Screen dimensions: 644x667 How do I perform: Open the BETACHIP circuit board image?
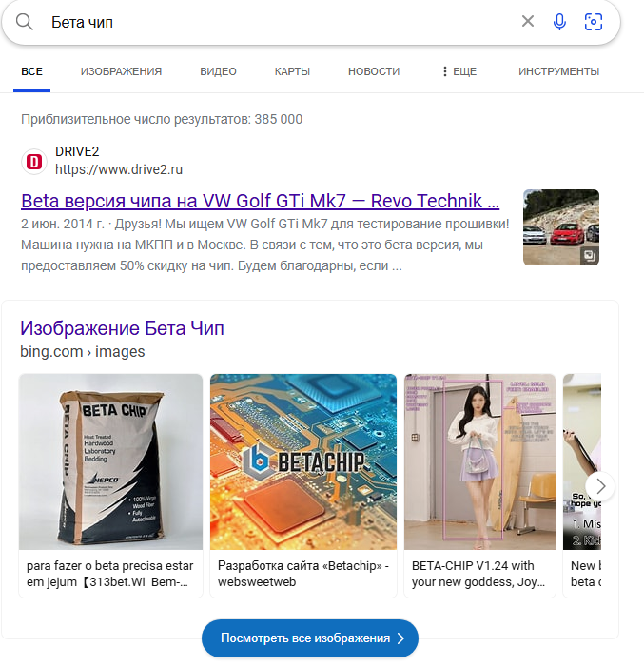303,461
